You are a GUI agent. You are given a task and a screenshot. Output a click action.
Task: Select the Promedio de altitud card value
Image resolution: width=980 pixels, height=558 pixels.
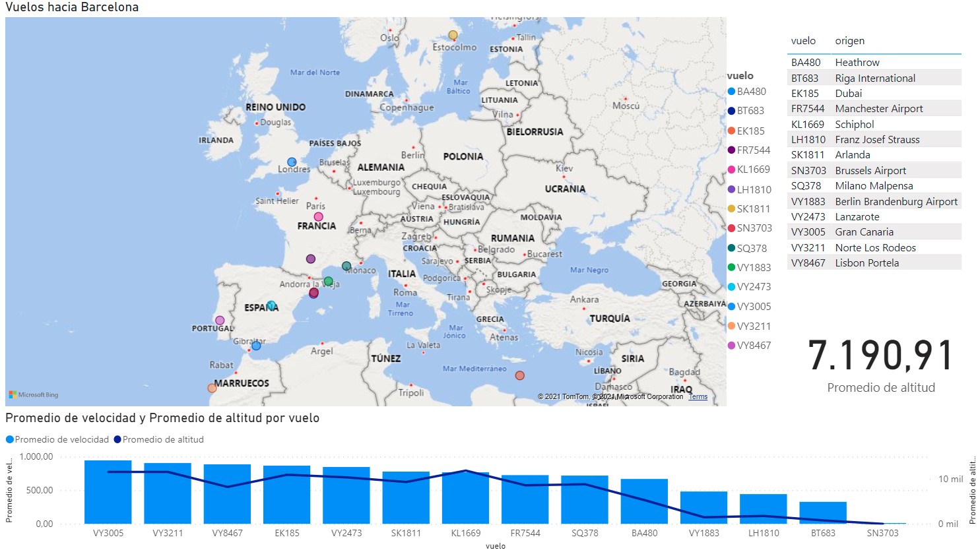[x=881, y=356]
